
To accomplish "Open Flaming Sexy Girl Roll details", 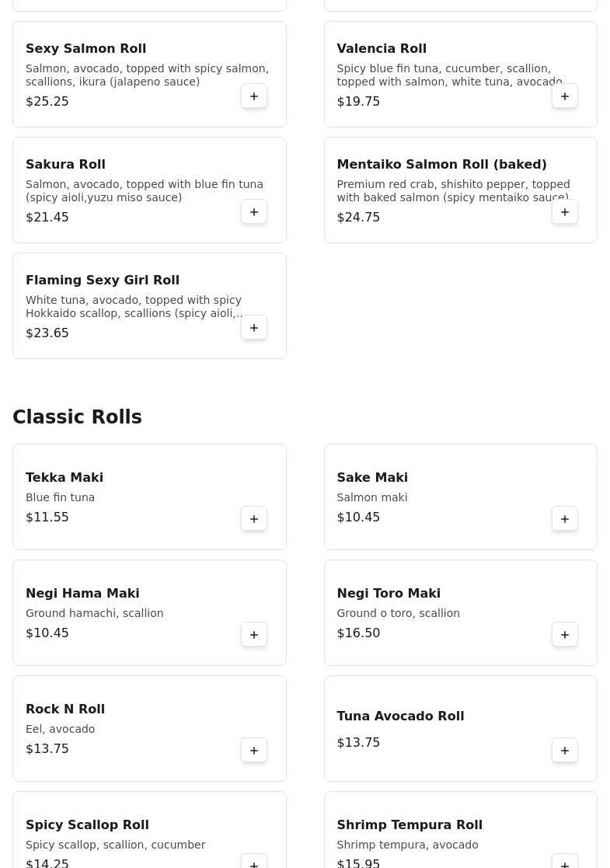I will (103, 281).
